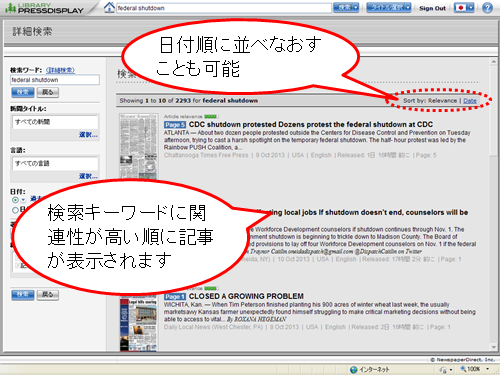Click the Library PressDisplay logo
Image resolution: width=500 pixels, height=375 pixels.
click(44, 8)
